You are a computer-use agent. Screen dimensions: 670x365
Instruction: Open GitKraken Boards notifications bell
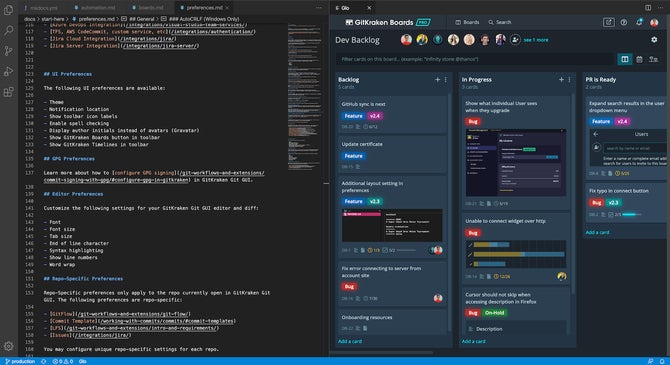click(x=639, y=22)
